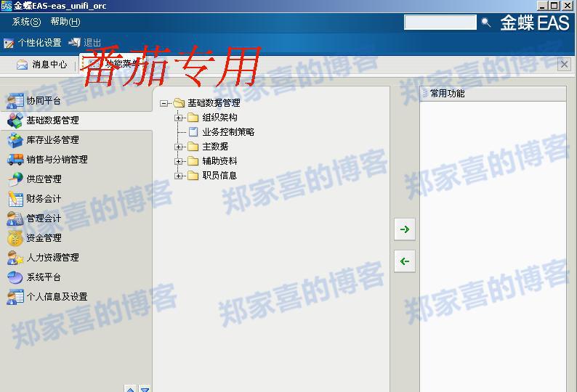577x392 pixels.
Task: Select 系统平台 text in sidebar
Action: [44, 277]
